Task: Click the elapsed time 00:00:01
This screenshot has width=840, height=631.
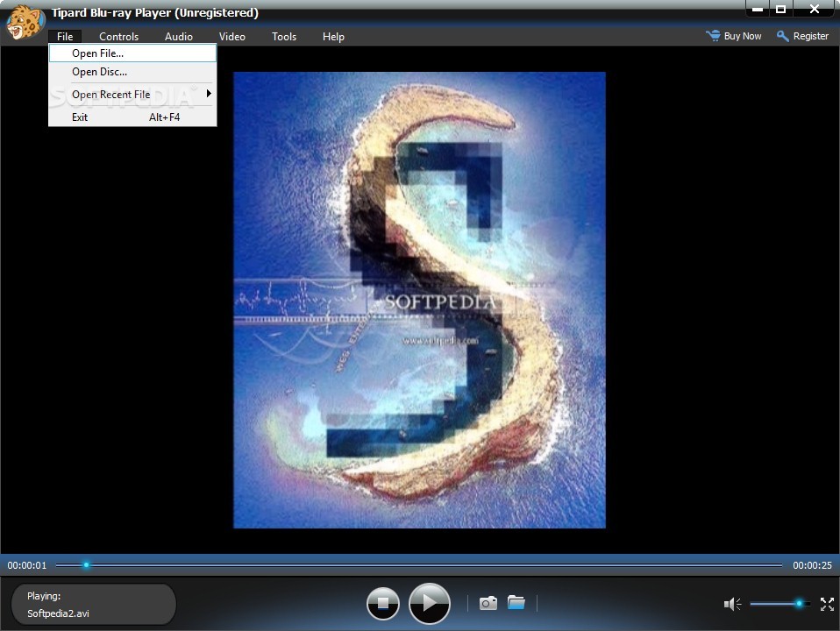Action: 27,565
